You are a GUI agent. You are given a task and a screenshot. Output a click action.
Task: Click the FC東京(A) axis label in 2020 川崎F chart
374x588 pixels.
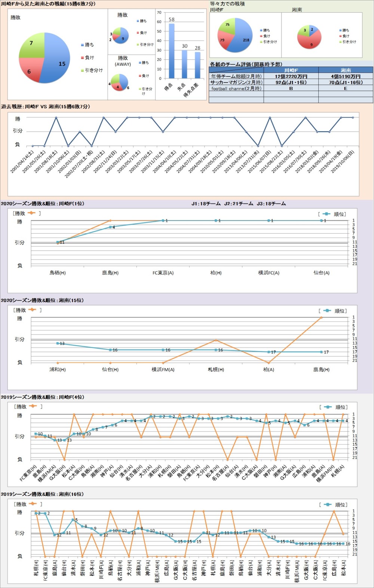163,273
